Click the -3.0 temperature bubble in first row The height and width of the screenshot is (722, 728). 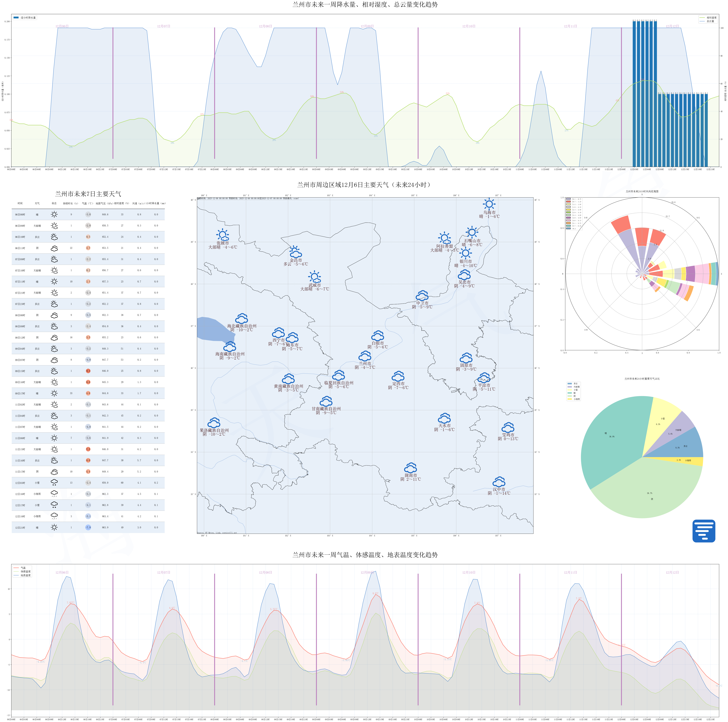tap(88, 214)
